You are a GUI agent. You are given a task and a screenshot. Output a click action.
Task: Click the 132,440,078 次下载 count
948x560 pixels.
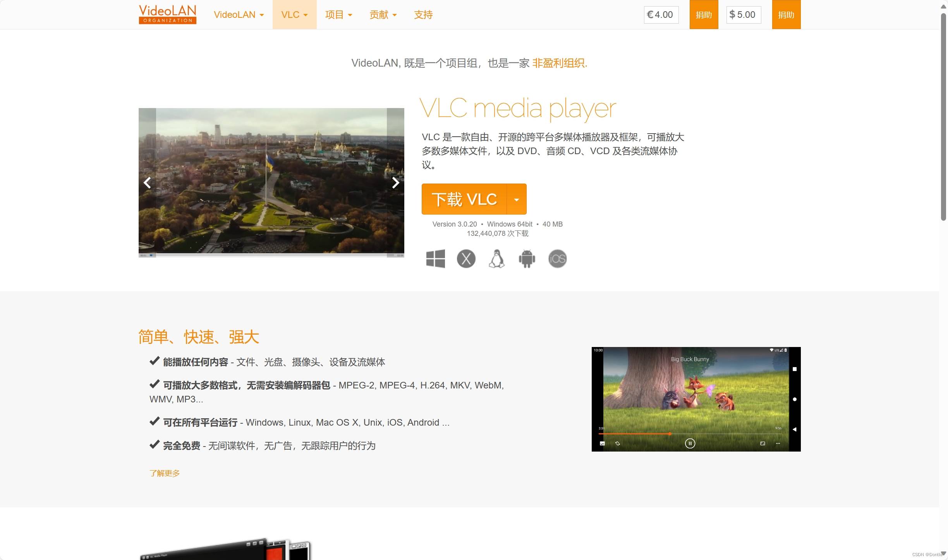[498, 234]
